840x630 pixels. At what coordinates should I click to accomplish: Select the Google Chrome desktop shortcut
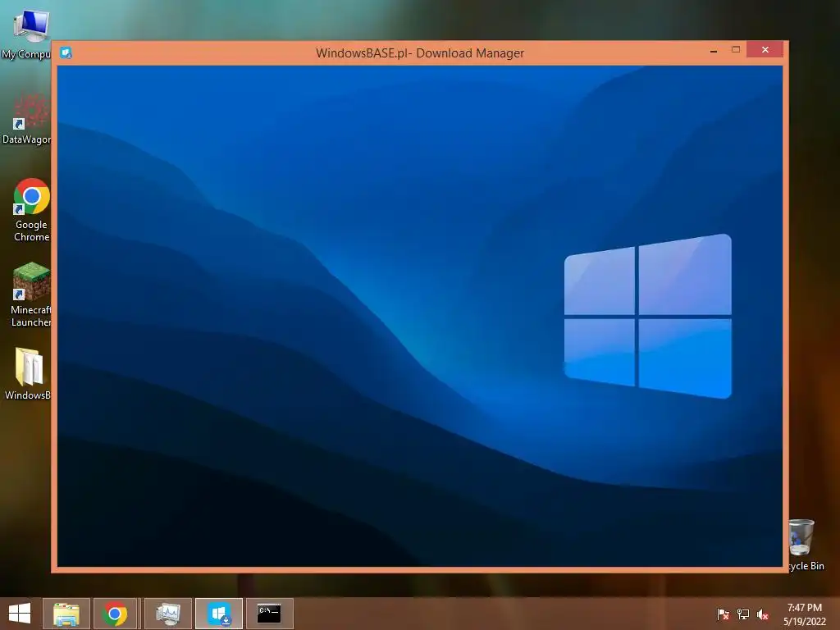point(31,210)
